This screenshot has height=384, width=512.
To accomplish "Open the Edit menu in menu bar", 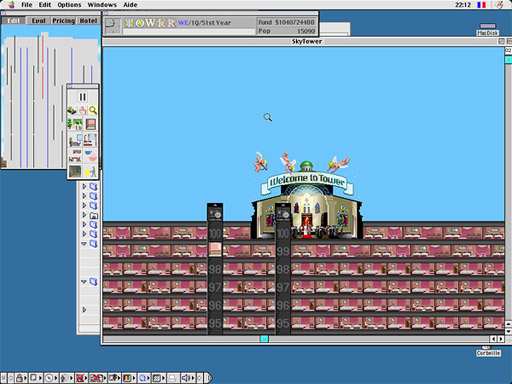I will (45, 5).
